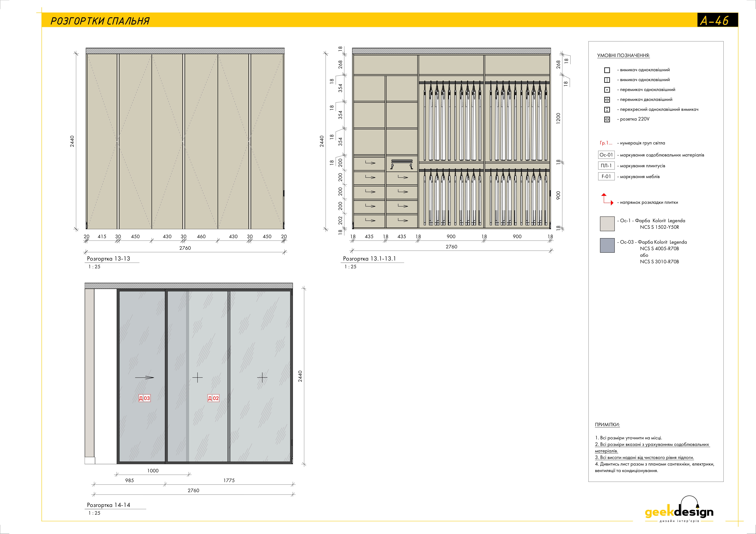756x534 pixels.
Task: Click the Розгортка 14-14 view title
Action: click(x=108, y=505)
